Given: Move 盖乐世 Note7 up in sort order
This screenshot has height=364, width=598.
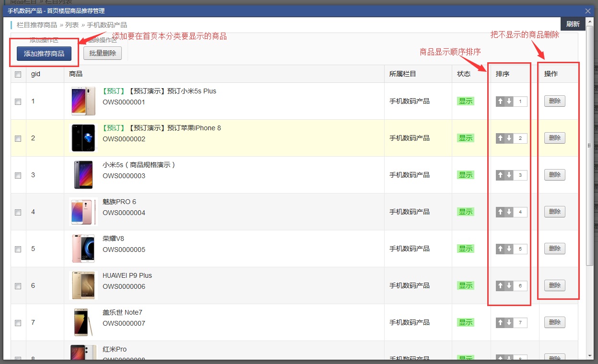Looking at the screenshot, I should click(500, 323).
